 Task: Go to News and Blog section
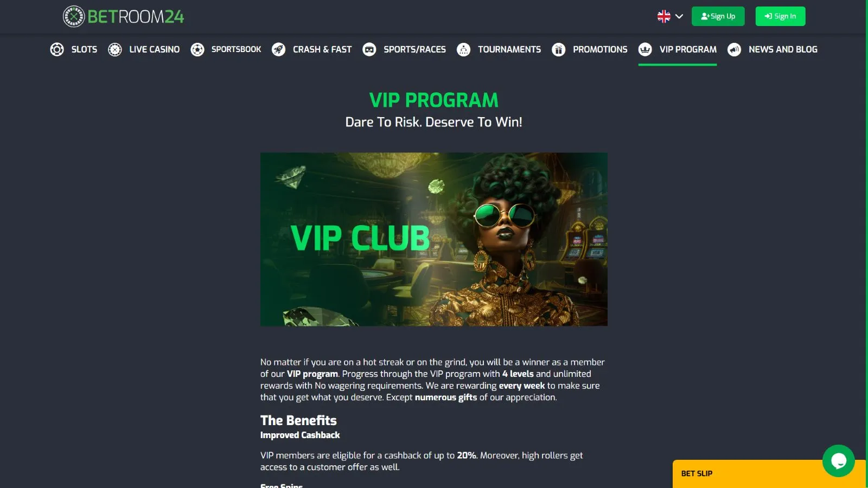pyautogui.click(x=783, y=49)
